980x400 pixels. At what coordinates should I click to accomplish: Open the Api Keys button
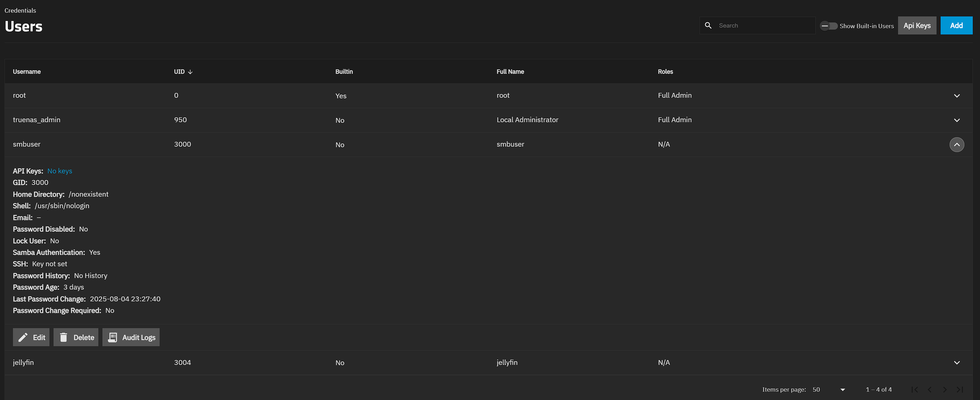click(x=917, y=26)
